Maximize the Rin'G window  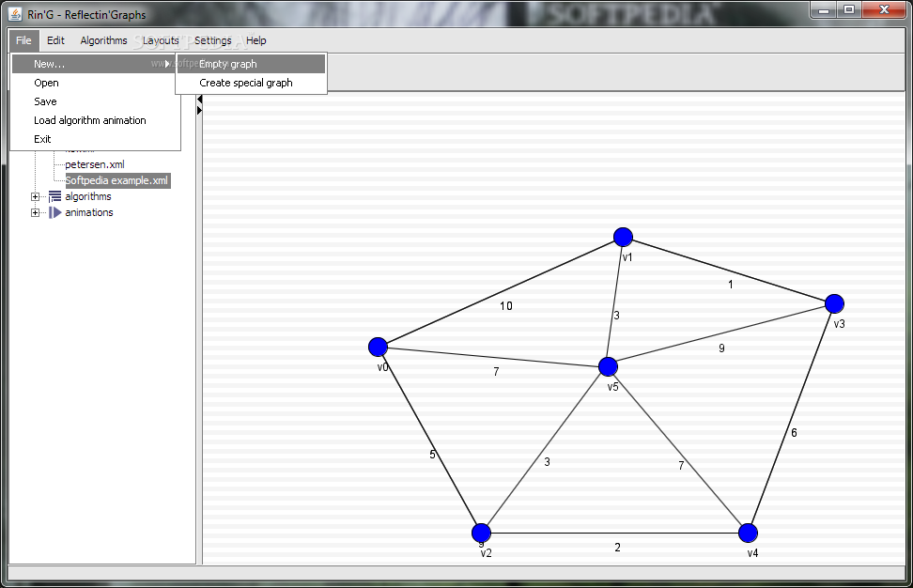click(x=849, y=10)
